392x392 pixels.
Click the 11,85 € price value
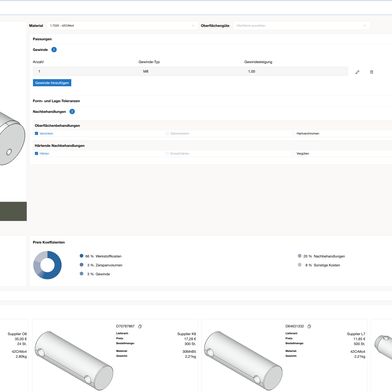point(359,339)
